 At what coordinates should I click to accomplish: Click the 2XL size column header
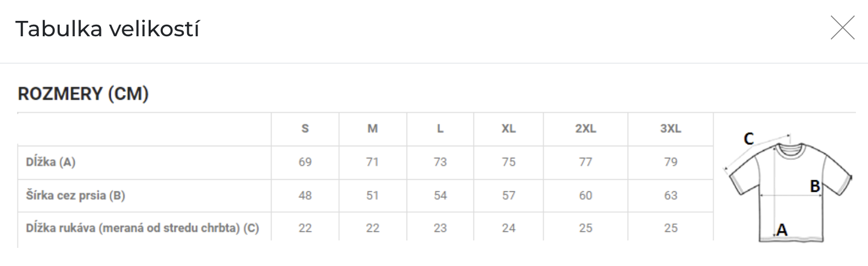pos(585,129)
